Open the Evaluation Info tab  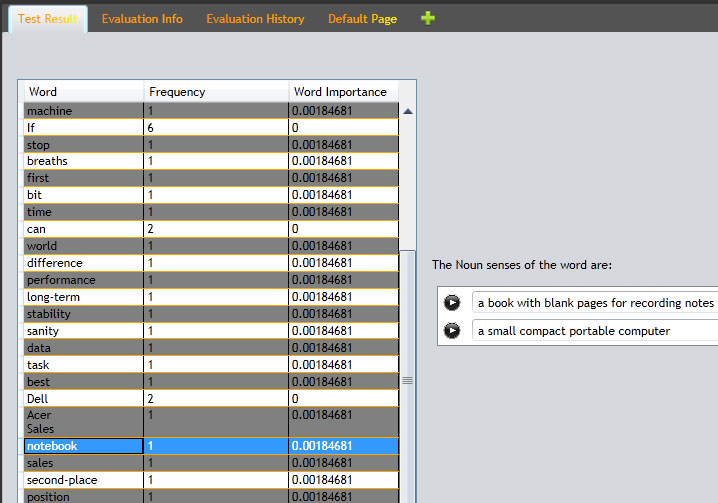[142, 19]
